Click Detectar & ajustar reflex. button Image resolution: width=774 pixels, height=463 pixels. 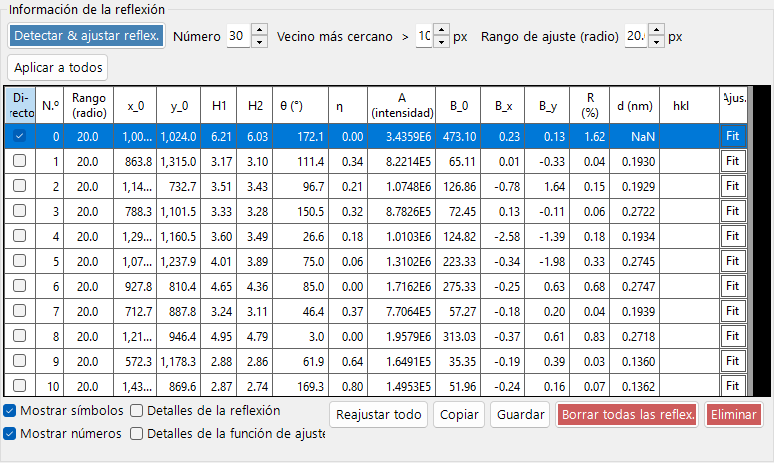pyautogui.click(x=86, y=36)
